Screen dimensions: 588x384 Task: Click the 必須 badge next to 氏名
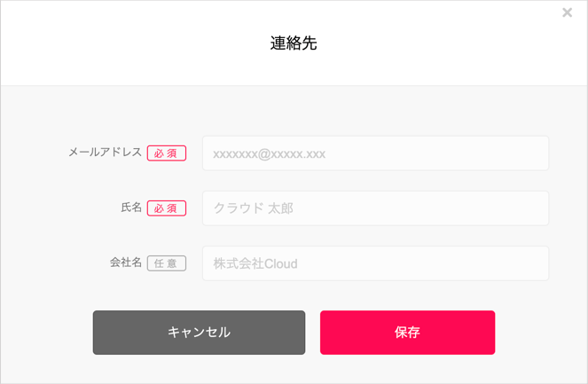coord(167,208)
